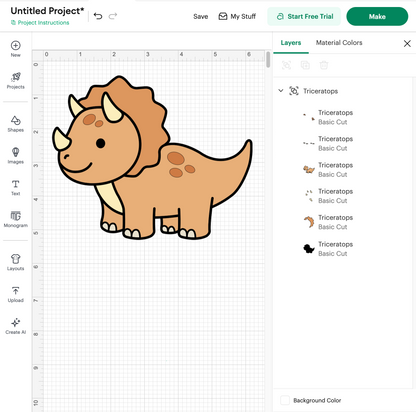This screenshot has width=416, height=412.
Task: Select the Text tool
Action: 16,188
